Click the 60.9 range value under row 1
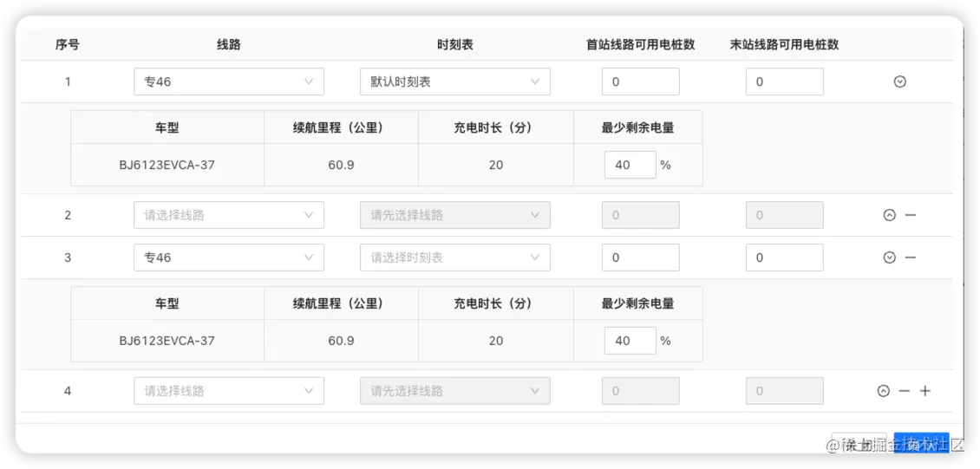Screen dimensions: 980x469 [341, 165]
